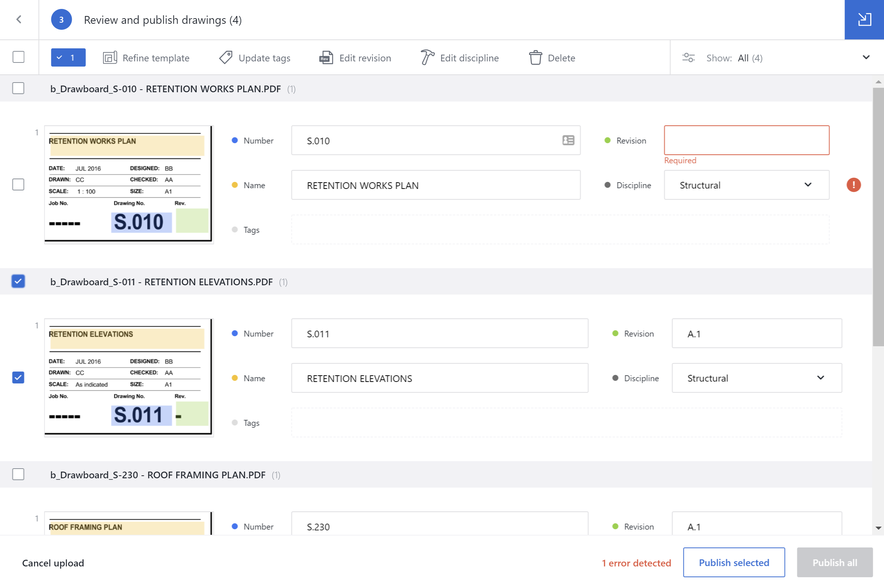Click the S.010 title block thumbnail
This screenshot has height=588, width=884.
click(x=129, y=184)
